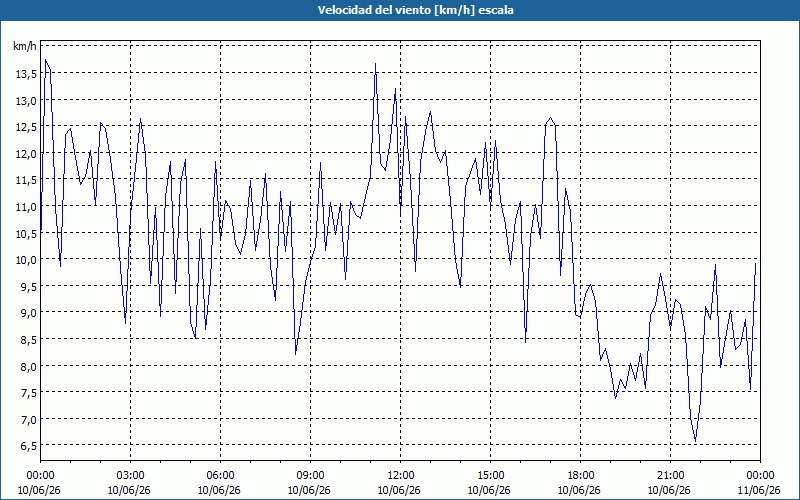Click the 7,5 y-axis value
Image resolution: width=800 pixels, height=500 pixels.
pyautogui.click(x=28, y=392)
